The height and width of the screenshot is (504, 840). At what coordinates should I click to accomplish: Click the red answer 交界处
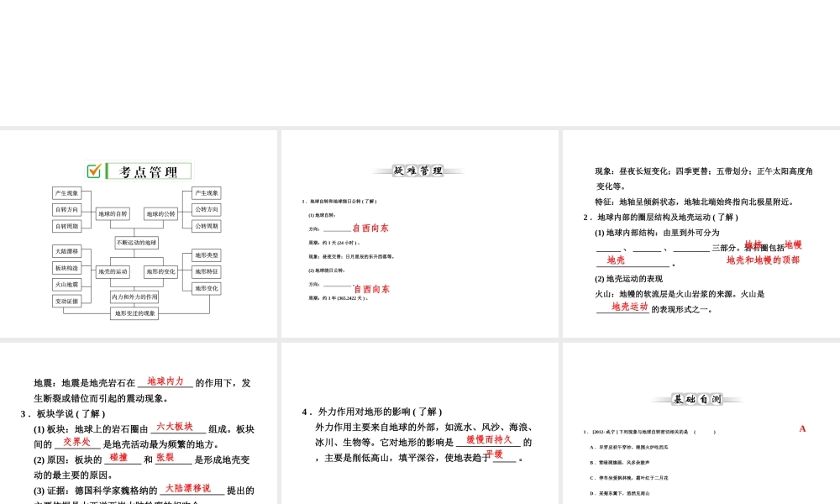click(76, 442)
